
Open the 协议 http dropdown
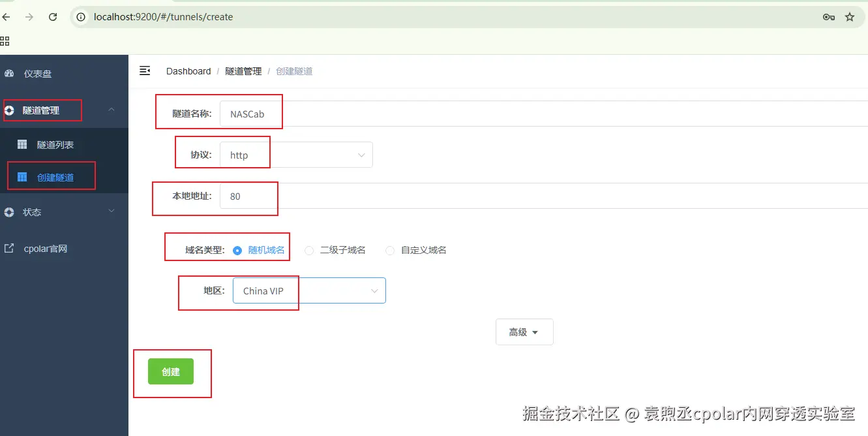(296, 155)
